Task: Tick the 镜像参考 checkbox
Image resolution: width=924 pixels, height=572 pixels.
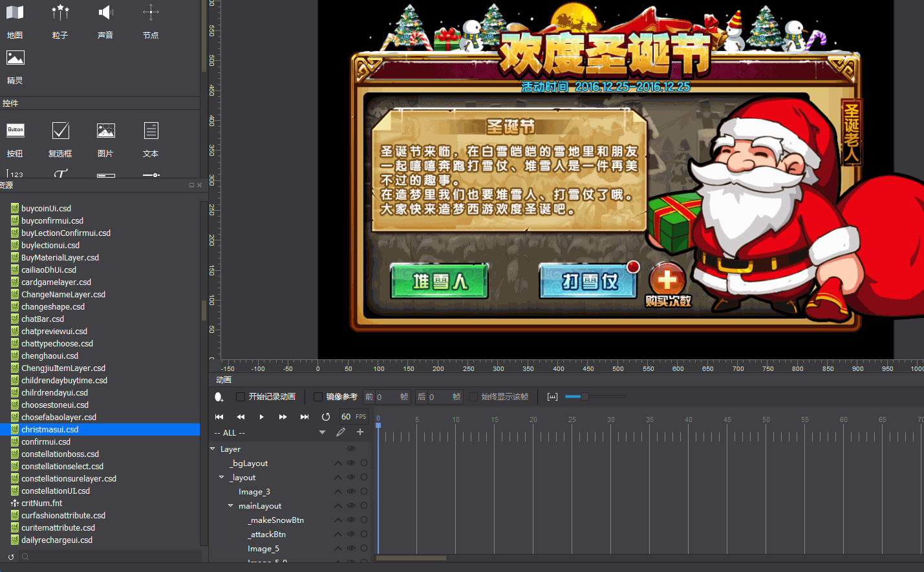Action: (318, 397)
